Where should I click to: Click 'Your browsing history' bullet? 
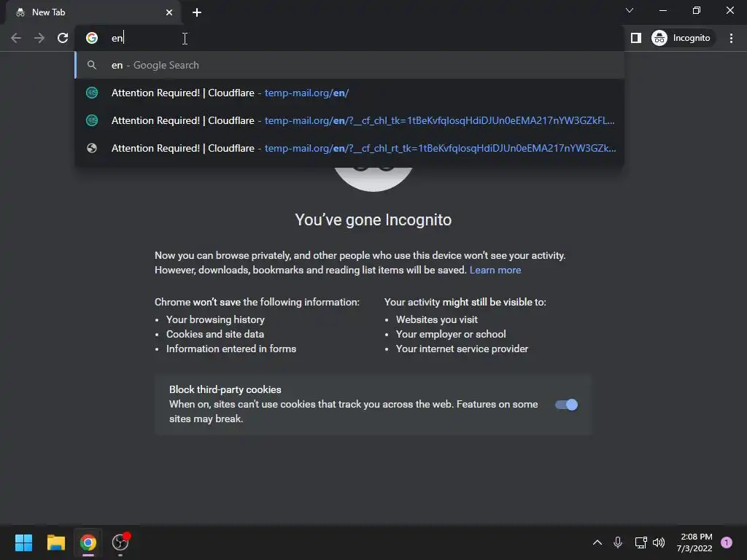coord(215,319)
